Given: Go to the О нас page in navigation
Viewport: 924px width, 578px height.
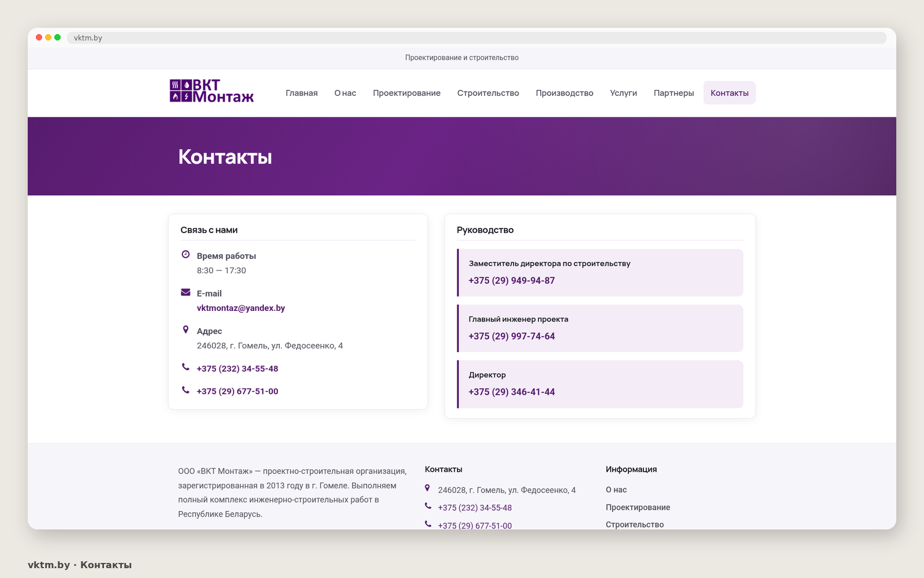Looking at the screenshot, I should click(345, 93).
